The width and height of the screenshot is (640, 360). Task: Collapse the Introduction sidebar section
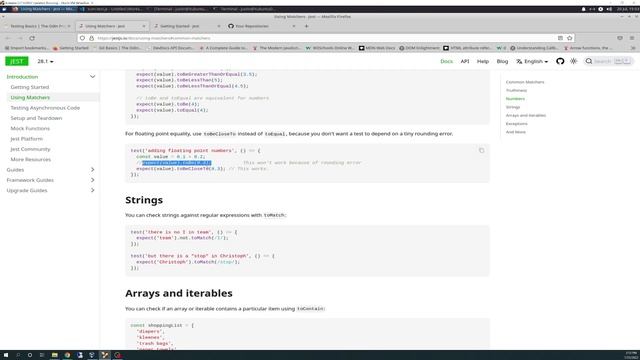(92, 77)
